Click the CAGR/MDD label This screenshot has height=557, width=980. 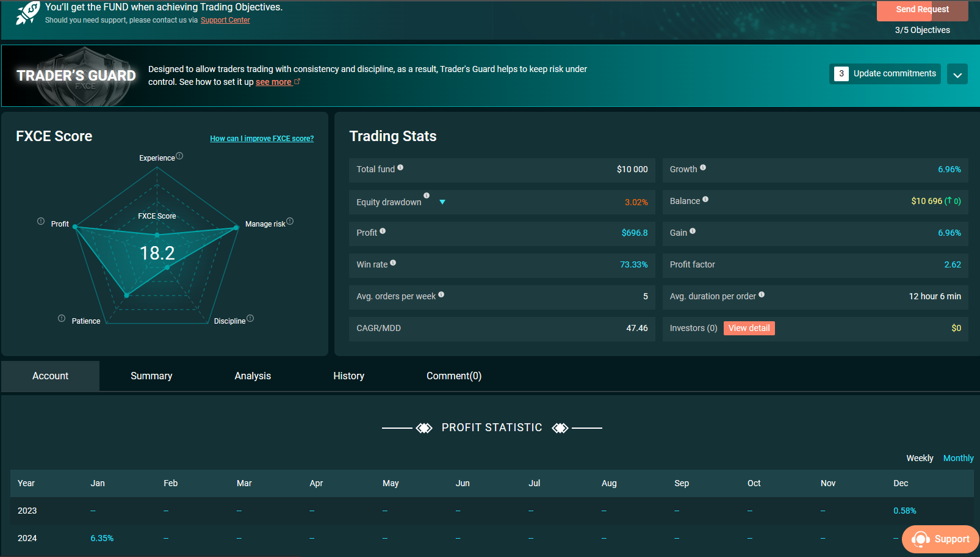(379, 328)
